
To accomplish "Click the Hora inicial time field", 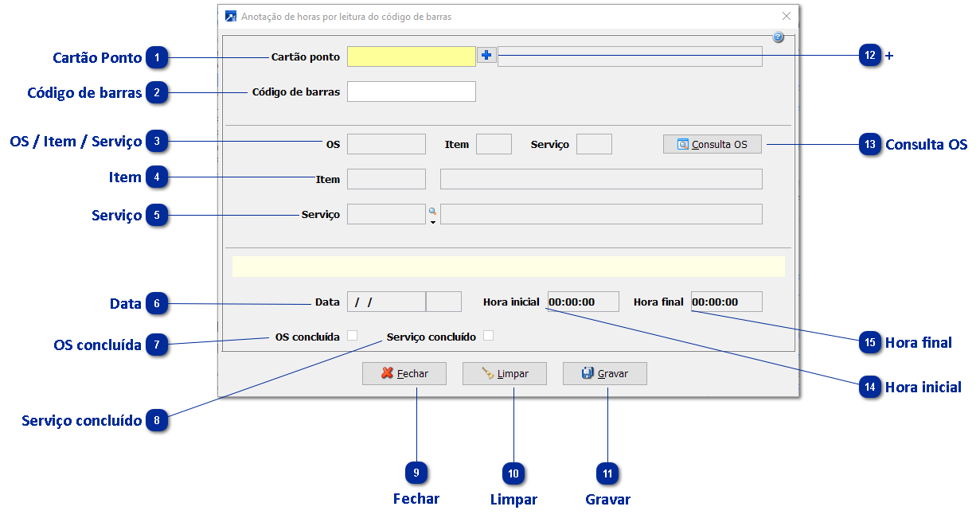I will click(x=583, y=302).
